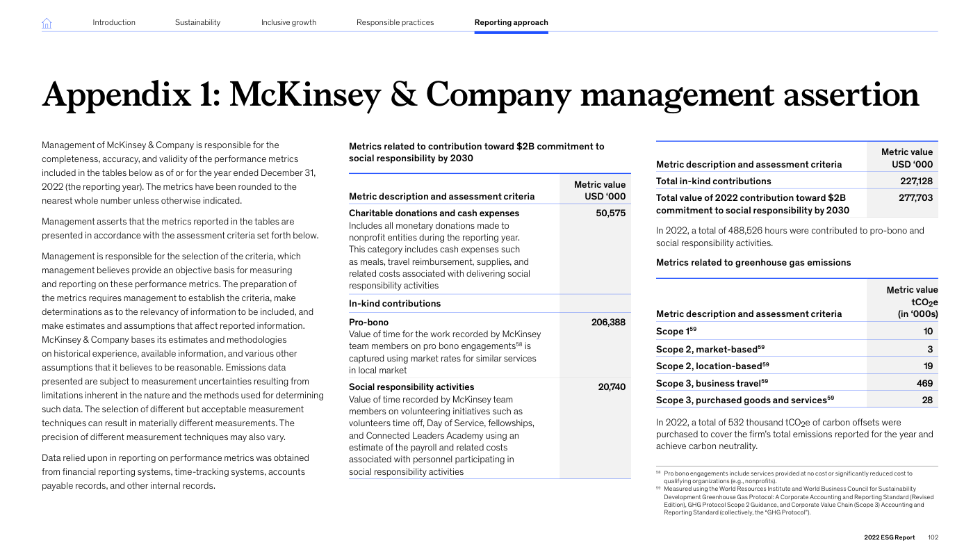The image size is (980, 552).
Task: Click the home icon in the navigation bar
Action: click(47, 23)
